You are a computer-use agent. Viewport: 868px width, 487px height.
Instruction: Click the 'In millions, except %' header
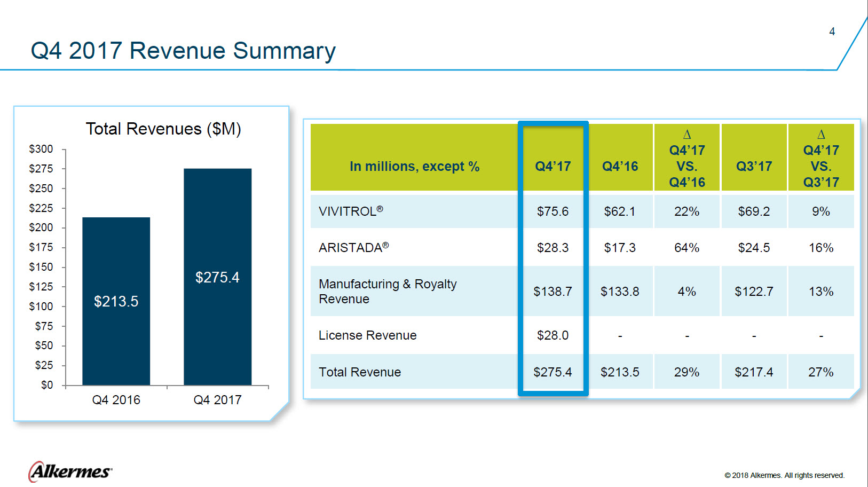pyautogui.click(x=414, y=167)
